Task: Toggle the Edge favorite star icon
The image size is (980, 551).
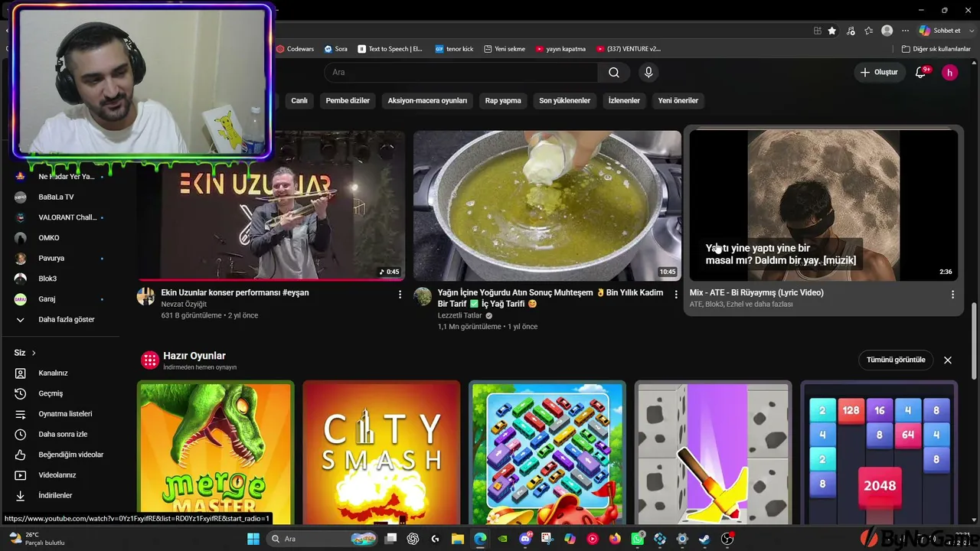Action: click(x=832, y=31)
